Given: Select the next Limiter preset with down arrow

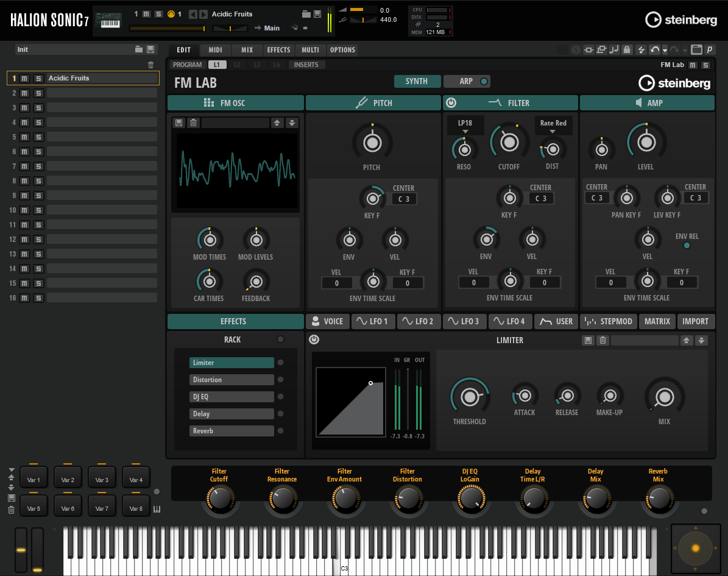Looking at the screenshot, I should coord(702,341).
